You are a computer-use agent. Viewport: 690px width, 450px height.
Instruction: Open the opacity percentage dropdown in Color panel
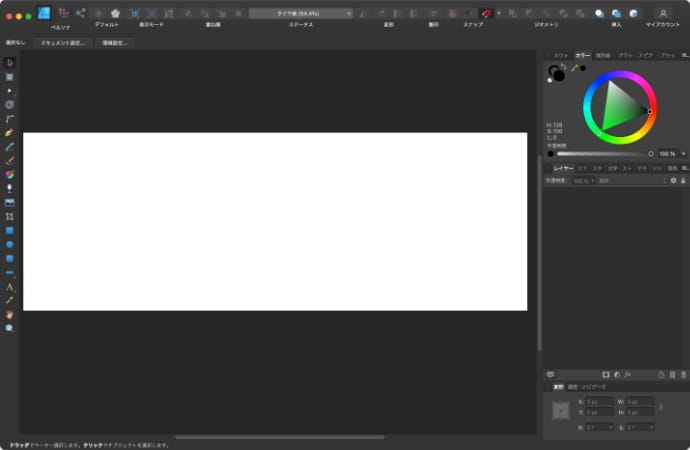tap(683, 154)
